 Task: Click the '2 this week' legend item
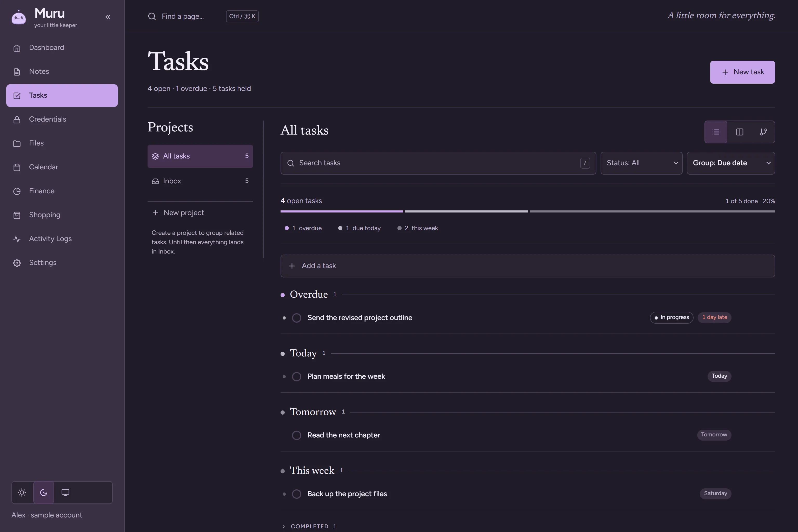point(418,228)
